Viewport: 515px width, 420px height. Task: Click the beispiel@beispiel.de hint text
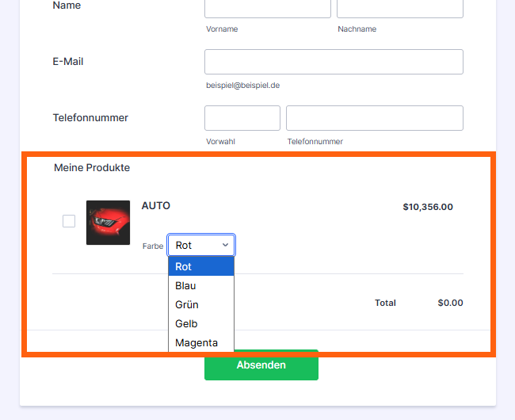(x=242, y=86)
